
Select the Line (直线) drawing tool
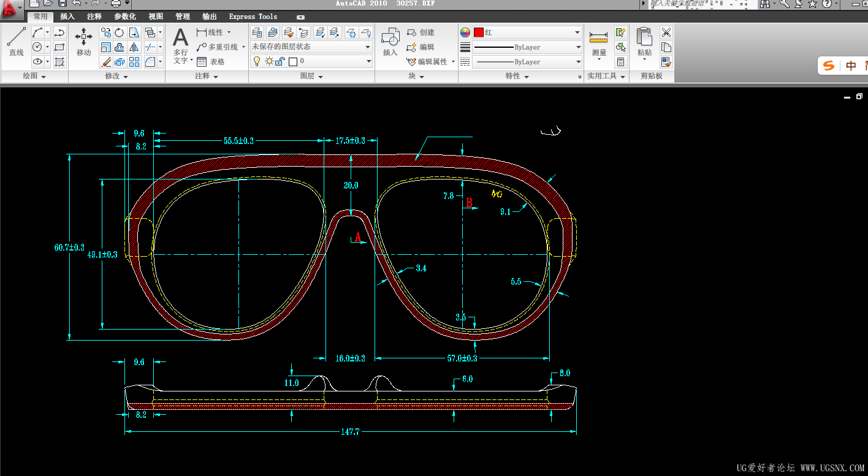16,42
